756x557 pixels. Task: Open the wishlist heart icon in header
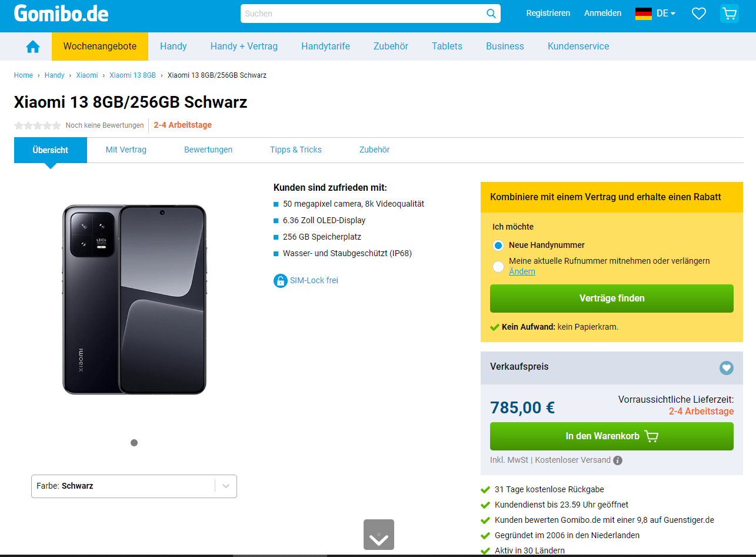pyautogui.click(x=698, y=14)
